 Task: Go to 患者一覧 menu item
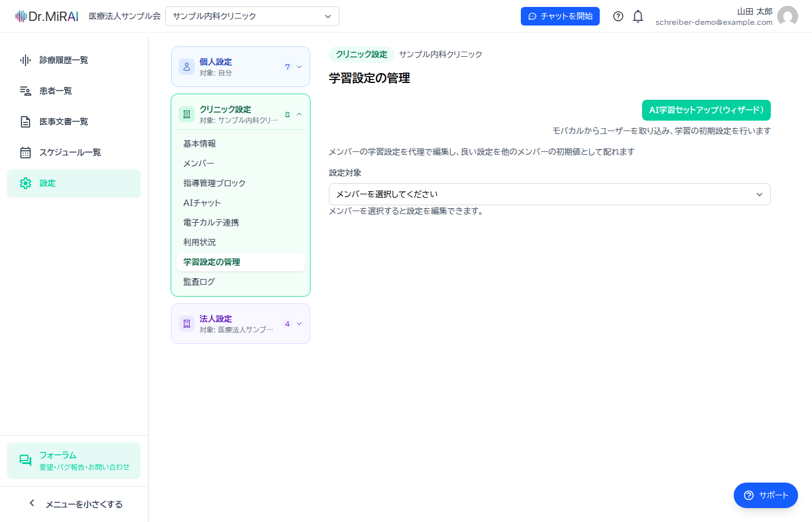pyautogui.click(x=74, y=91)
